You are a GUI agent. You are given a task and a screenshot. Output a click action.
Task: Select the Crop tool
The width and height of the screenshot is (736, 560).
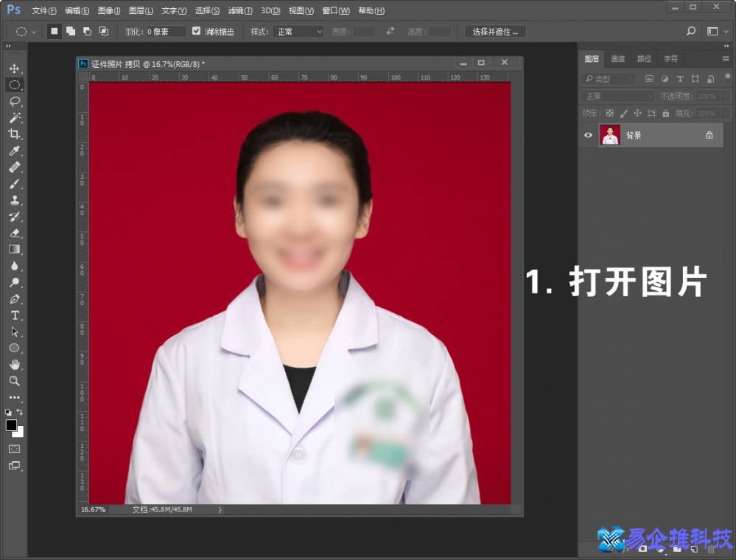(x=15, y=135)
